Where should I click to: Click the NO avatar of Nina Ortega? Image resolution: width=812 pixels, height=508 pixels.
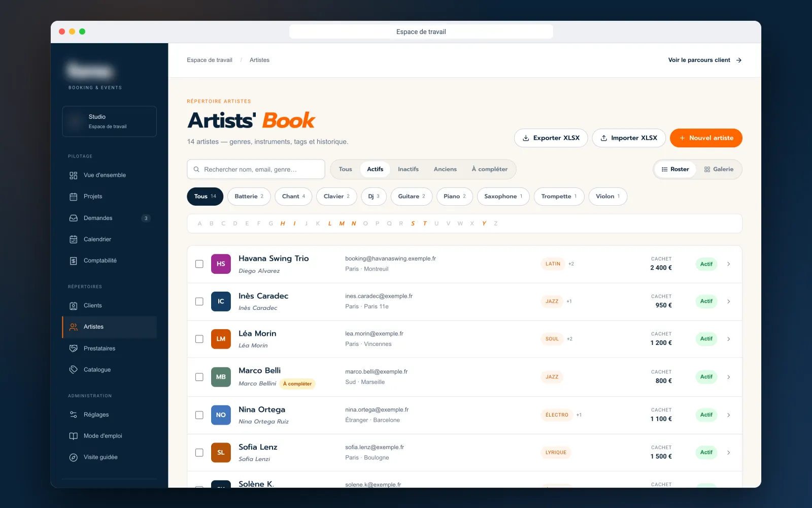221,415
